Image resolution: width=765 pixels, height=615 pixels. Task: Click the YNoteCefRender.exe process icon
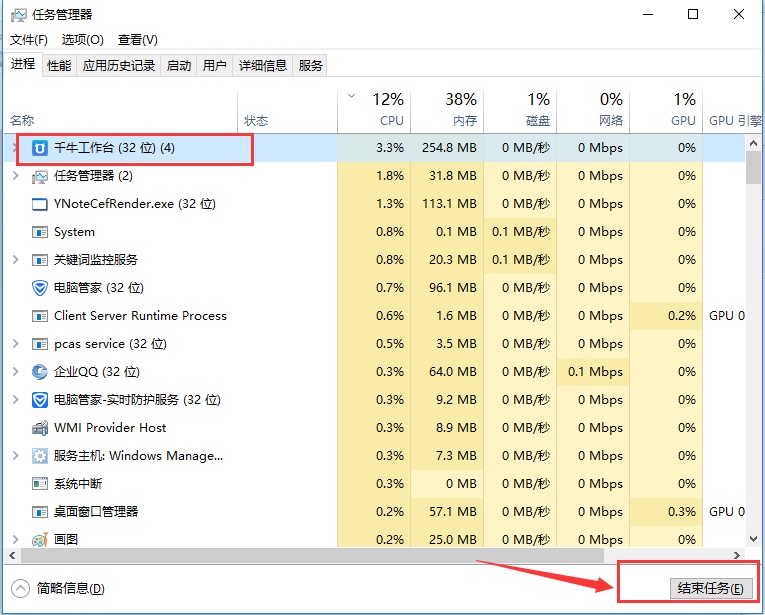(40, 204)
